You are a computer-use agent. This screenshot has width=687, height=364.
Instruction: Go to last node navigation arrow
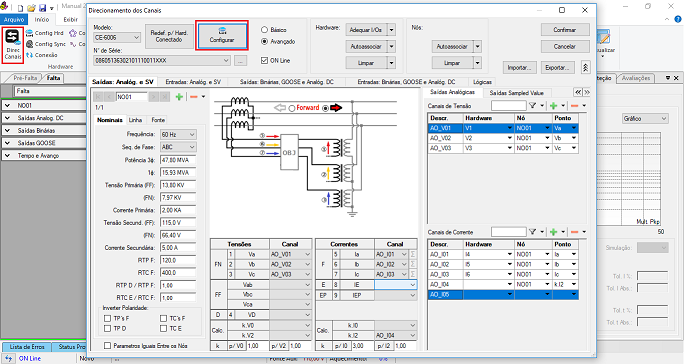[x=164, y=97]
